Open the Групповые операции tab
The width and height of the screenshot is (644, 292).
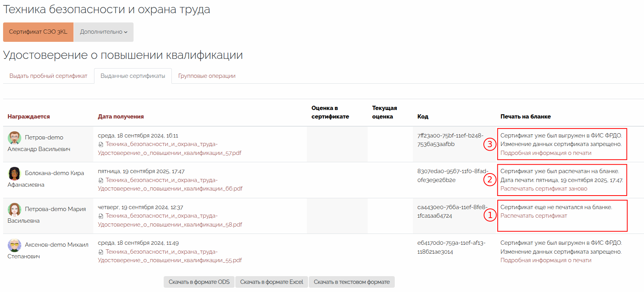[207, 76]
